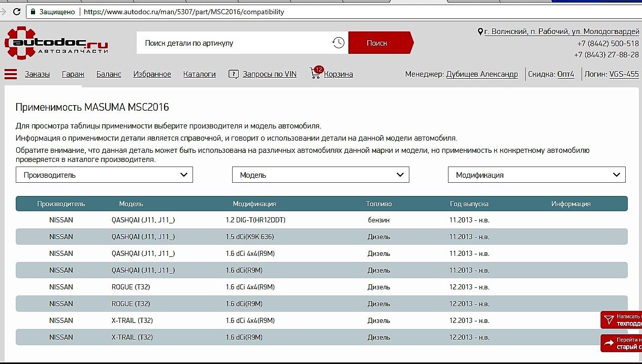Open Баланс menu item
Screen dimensions: 642x364
tap(109, 74)
